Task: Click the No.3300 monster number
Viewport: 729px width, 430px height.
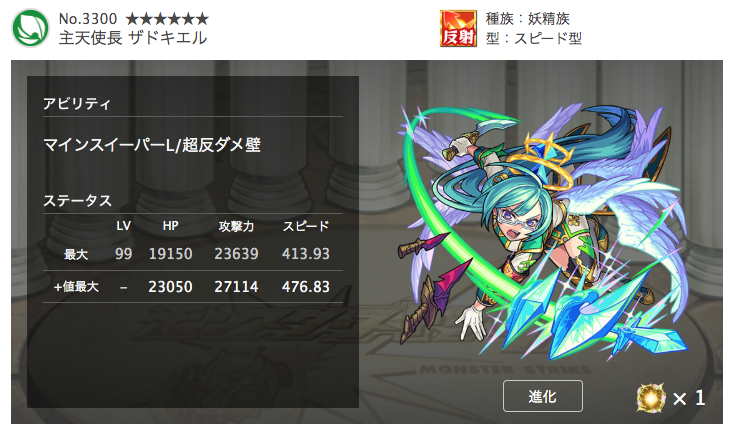Action: point(88,19)
